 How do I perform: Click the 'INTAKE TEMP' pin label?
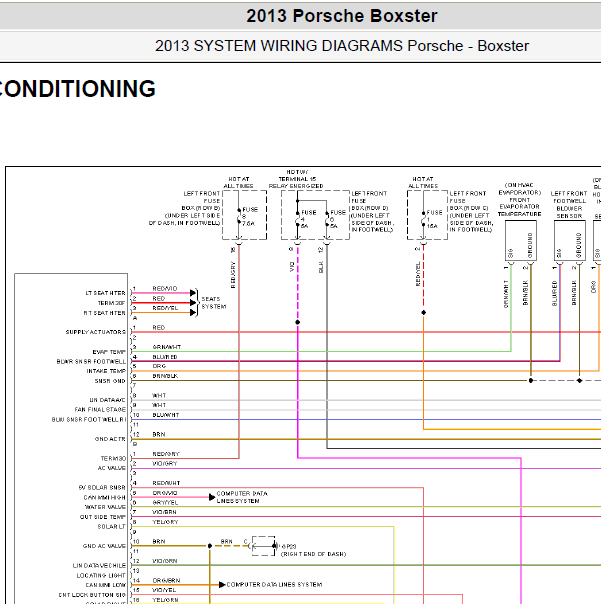point(106,371)
